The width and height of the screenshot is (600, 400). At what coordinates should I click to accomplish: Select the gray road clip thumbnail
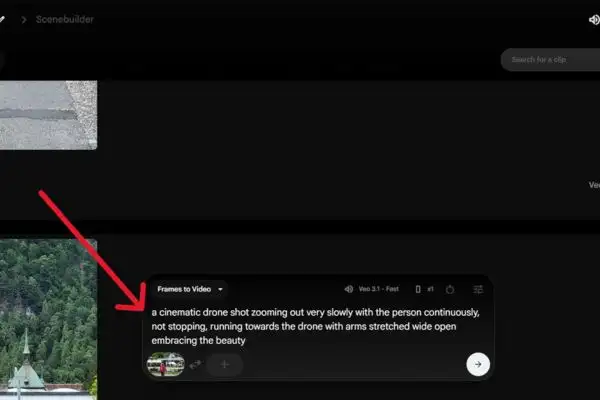48,115
